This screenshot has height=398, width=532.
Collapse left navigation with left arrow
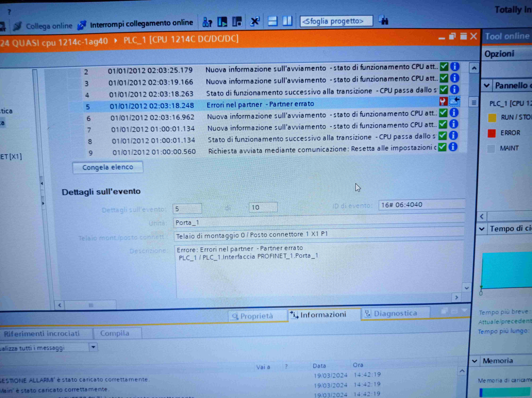pos(42,184)
